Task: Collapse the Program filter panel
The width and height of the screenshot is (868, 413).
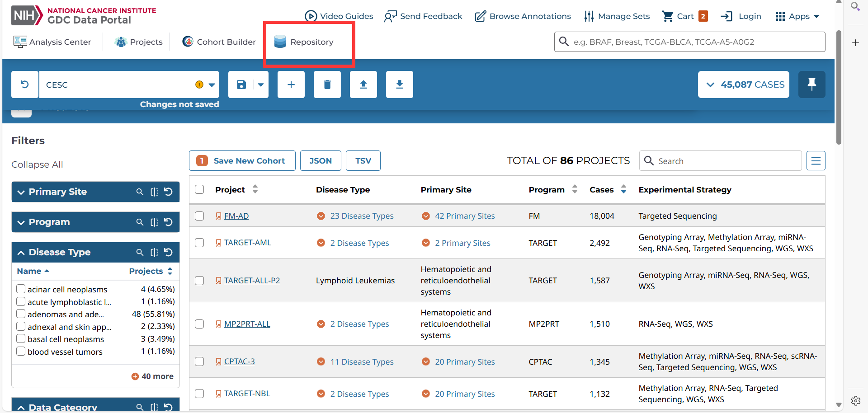Action: coord(21,222)
